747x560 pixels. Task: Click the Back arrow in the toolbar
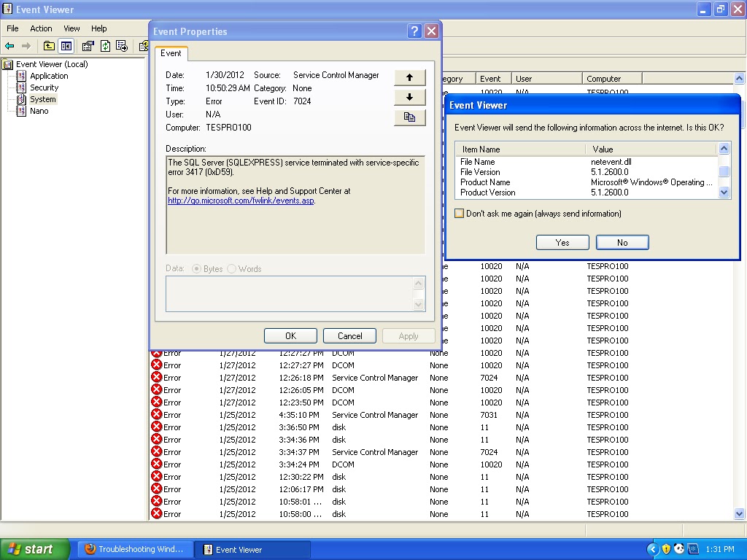(9, 46)
